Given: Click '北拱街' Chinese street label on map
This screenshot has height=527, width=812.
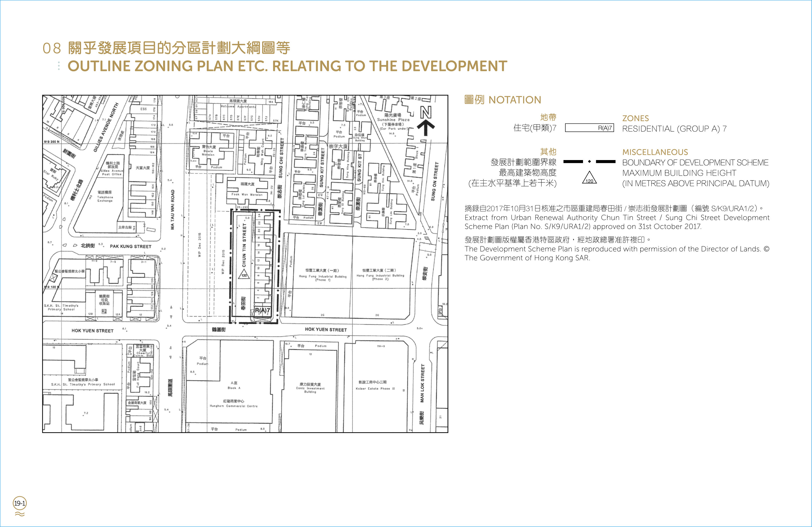Looking at the screenshot, I should coord(88,245).
